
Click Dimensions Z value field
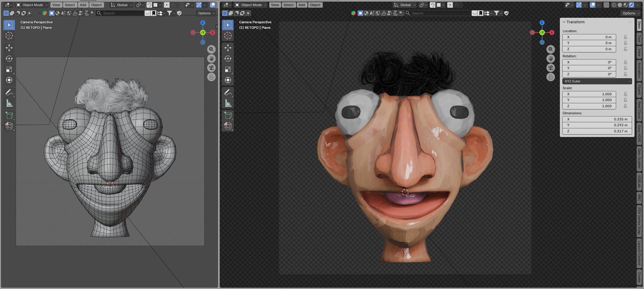click(x=597, y=131)
